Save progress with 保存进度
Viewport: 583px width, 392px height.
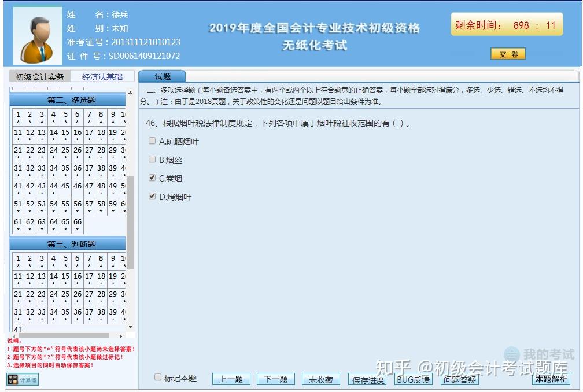point(368,380)
